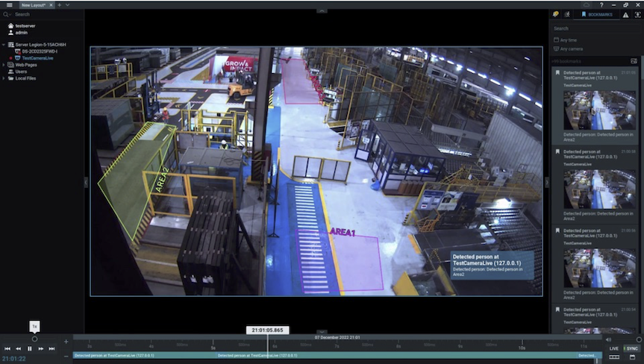This screenshot has width=644, height=364.
Task: Click the volume speaker icon
Action: tap(608, 339)
